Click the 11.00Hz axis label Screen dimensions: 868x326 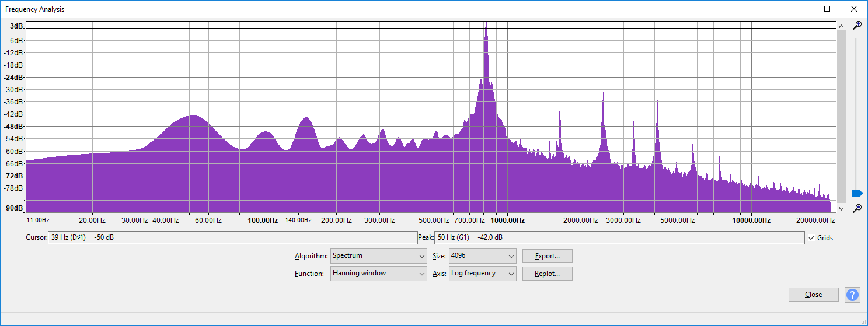[39, 220]
